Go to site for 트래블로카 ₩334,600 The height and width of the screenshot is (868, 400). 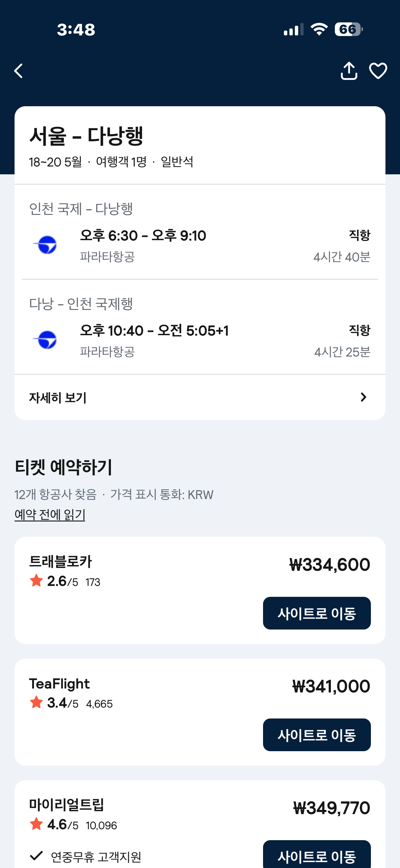click(317, 613)
